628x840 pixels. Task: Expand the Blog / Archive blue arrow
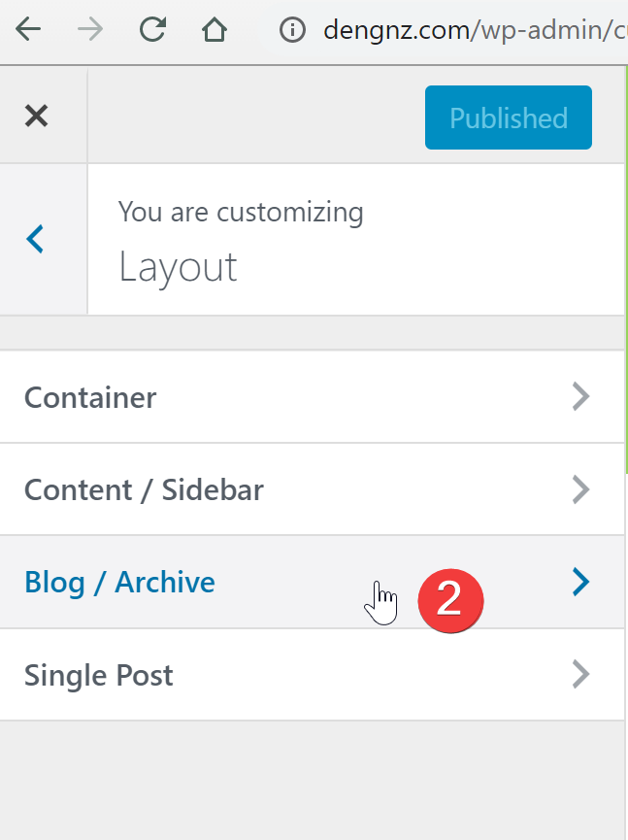coord(580,582)
